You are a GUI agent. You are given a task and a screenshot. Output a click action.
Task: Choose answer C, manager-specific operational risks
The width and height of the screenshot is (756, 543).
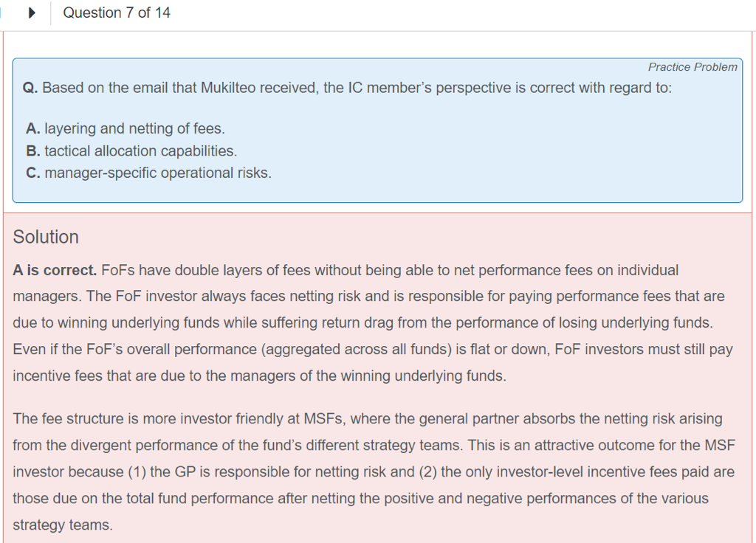coord(148,173)
